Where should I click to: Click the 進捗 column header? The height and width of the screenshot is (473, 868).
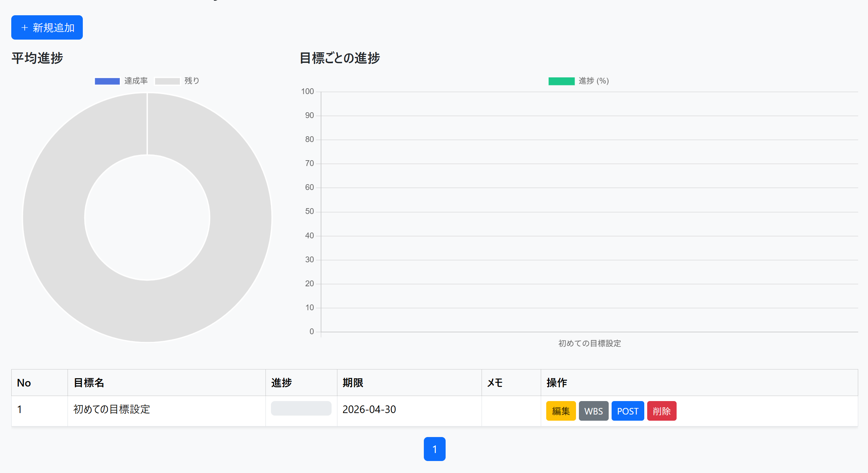coord(282,383)
